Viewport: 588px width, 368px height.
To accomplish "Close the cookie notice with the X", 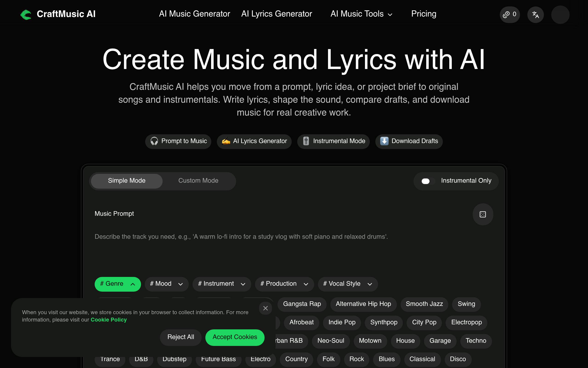I will tap(265, 308).
